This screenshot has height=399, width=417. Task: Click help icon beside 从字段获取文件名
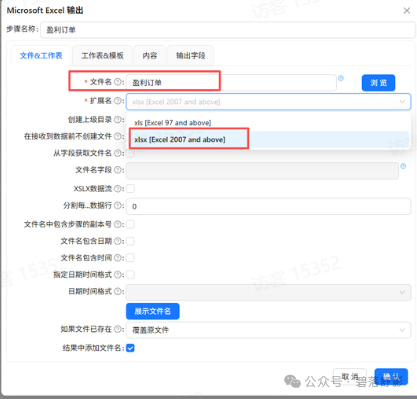[117, 153]
